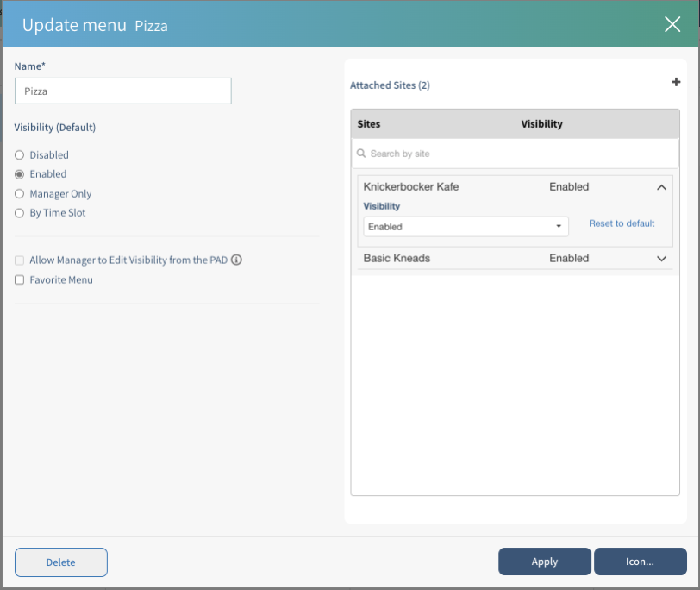
Task: Click the info icon beside PAD visibility option
Action: (x=236, y=260)
